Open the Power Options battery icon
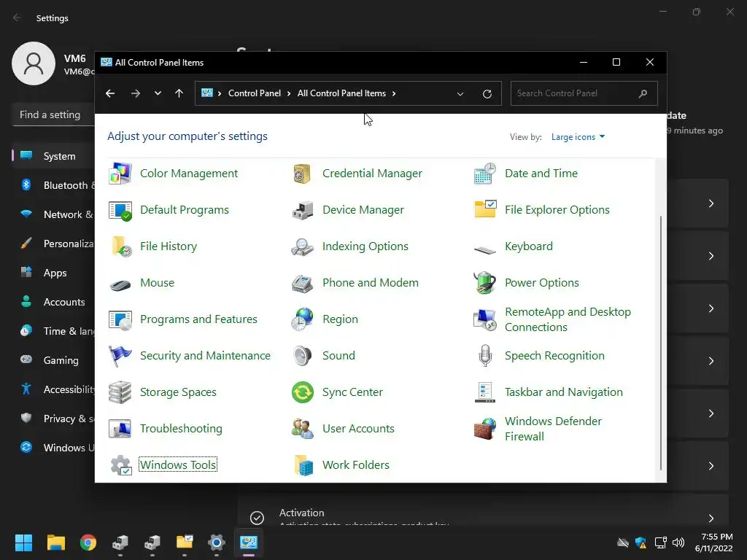Viewport: 747px width, 560px height. 485,283
